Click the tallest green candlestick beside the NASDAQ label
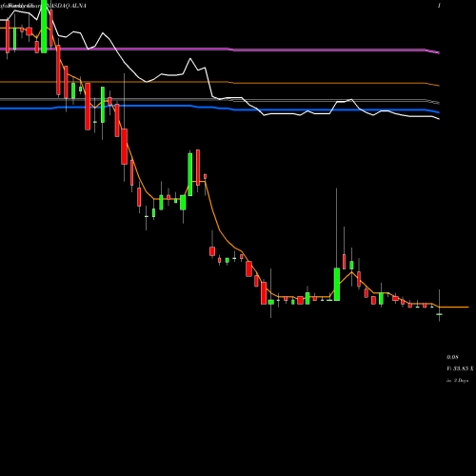This screenshot has height=476, width=476. pyautogui.click(x=44, y=27)
